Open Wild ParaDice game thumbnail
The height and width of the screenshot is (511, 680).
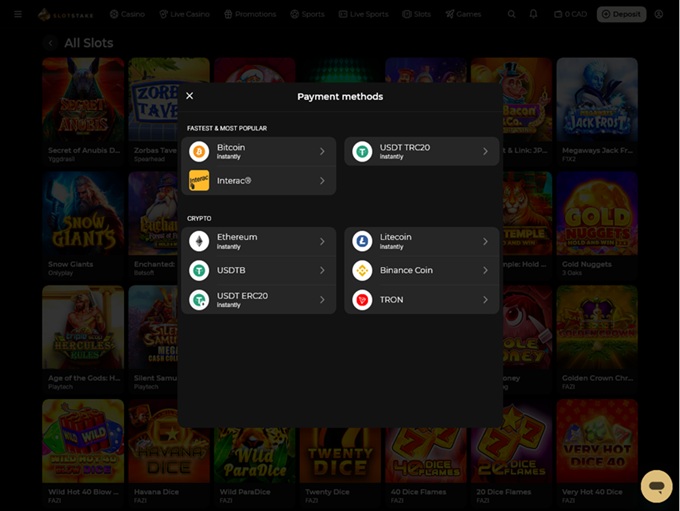[255, 455]
